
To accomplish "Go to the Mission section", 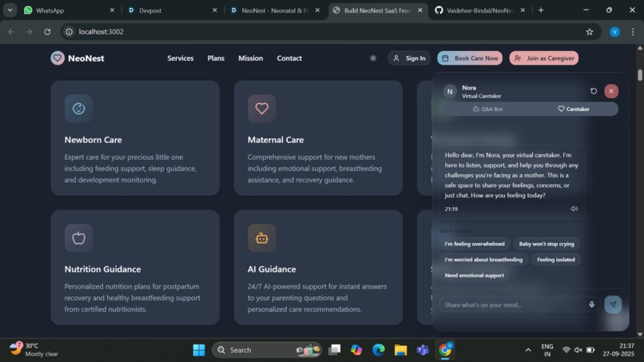I will [251, 58].
